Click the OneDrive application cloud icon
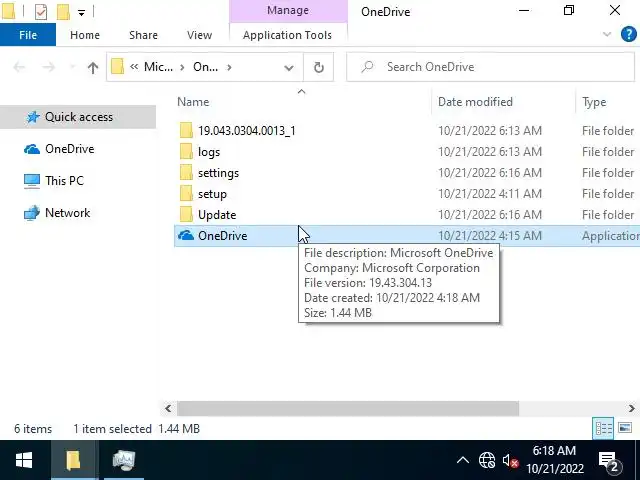640x480 pixels. [x=186, y=236]
